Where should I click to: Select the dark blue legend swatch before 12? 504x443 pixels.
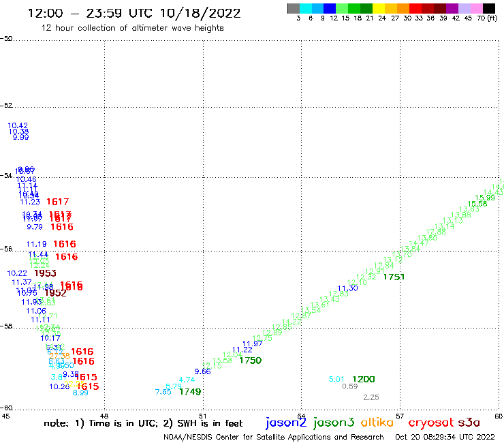coord(330,8)
